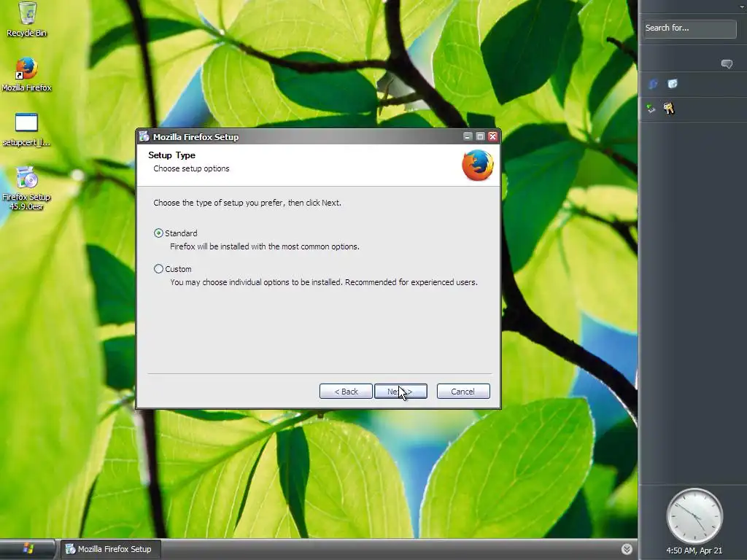Select the setupcert file icon on desktop
Screen dimensions: 747x560
pos(27,130)
